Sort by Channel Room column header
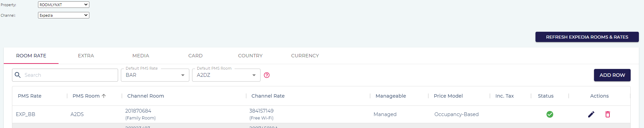Viewport: 644px width, 128px height. (146, 96)
